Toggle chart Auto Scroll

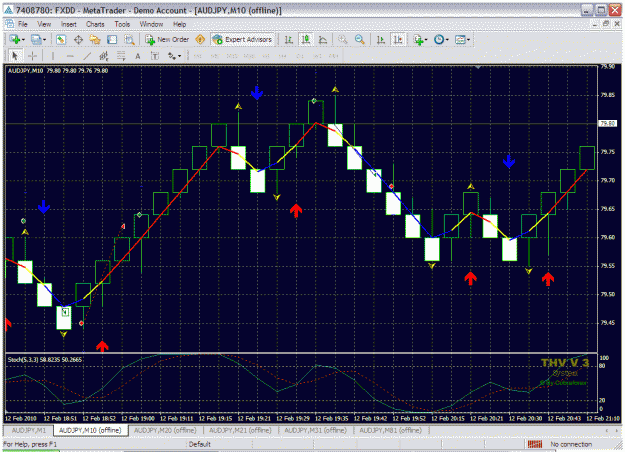point(381,39)
